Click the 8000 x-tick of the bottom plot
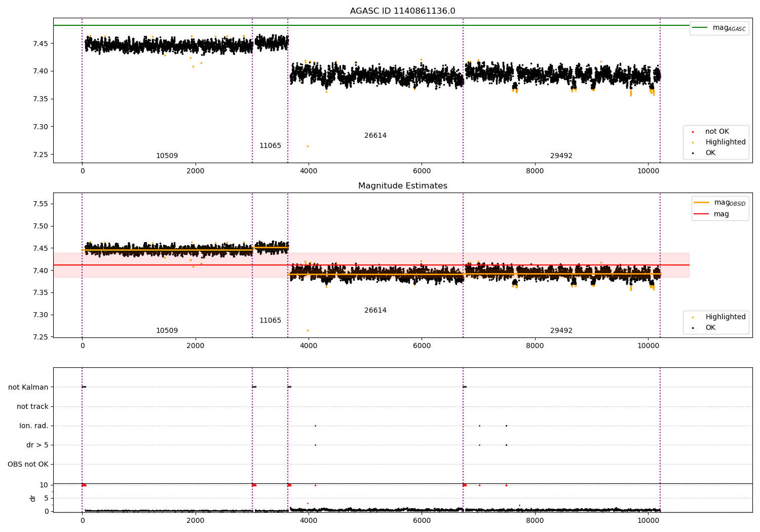 click(535, 520)
